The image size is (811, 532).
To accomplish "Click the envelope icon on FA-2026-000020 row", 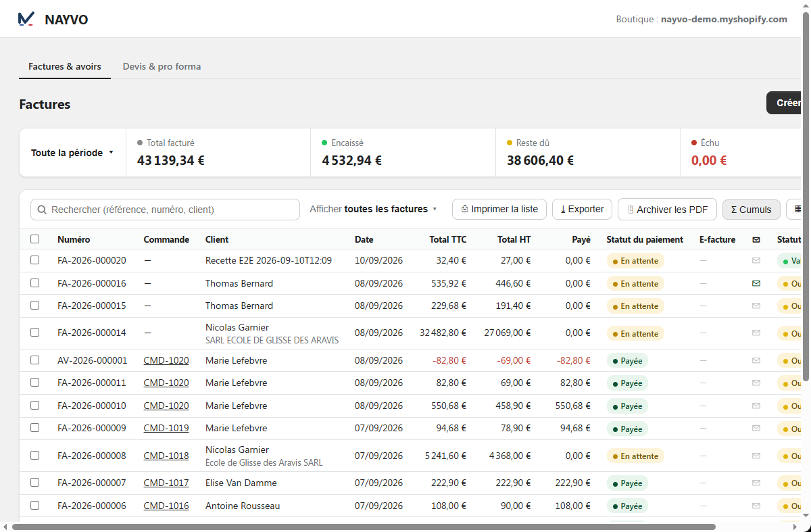I will pos(756,260).
